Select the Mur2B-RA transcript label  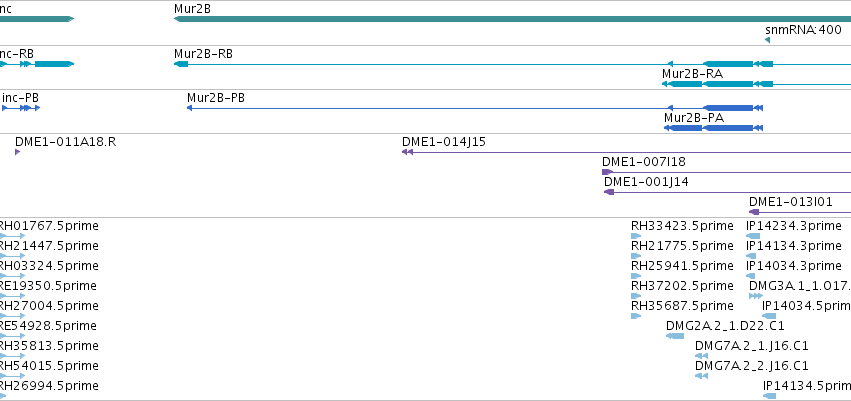pos(692,74)
